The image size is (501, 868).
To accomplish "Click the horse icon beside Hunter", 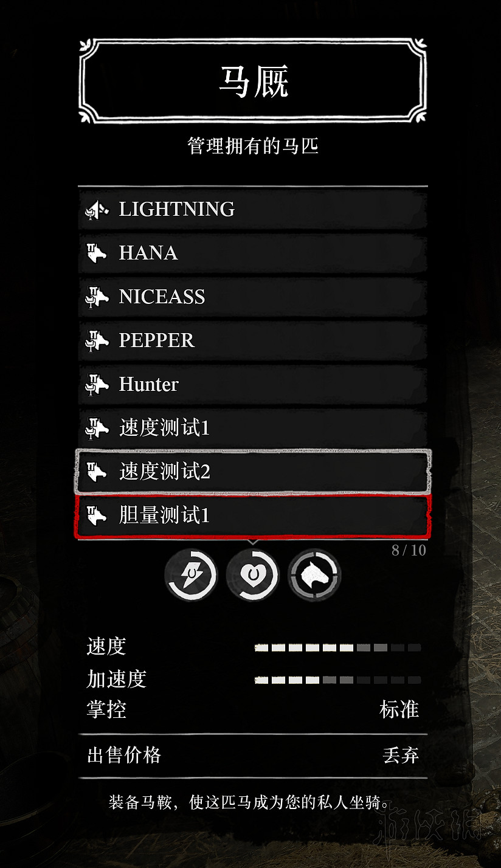I will [x=97, y=384].
